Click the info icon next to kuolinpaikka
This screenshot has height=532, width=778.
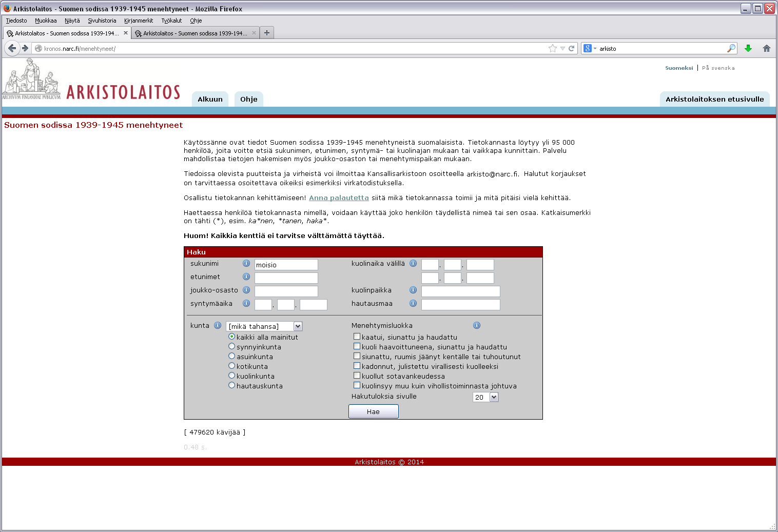click(x=413, y=290)
